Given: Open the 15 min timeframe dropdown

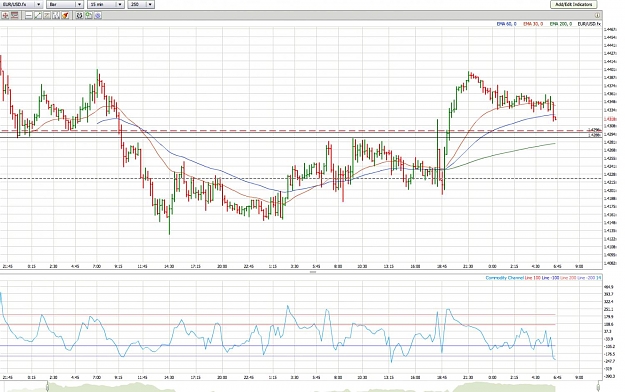Looking at the screenshot, I should 106,4.
